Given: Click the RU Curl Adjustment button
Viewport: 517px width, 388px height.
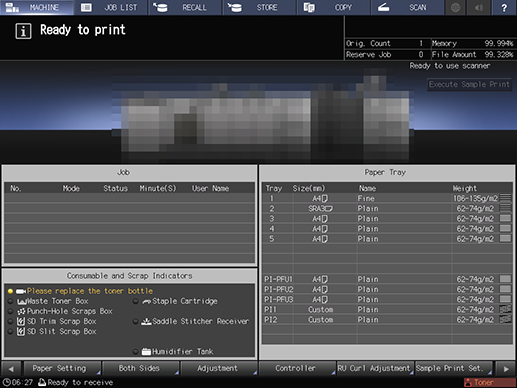Looking at the screenshot, I should click(375, 368).
